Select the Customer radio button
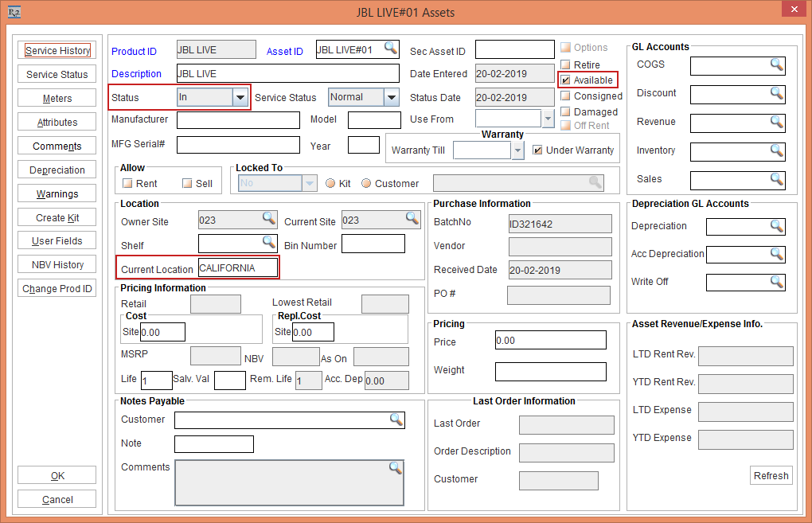The width and height of the screenshot is (812, 523). (x=366, y=183)
